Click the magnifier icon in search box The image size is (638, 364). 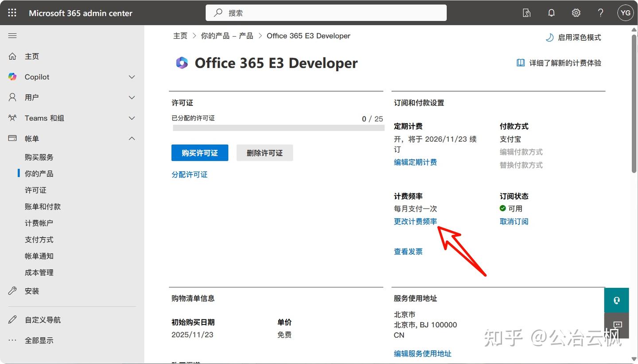218,13
